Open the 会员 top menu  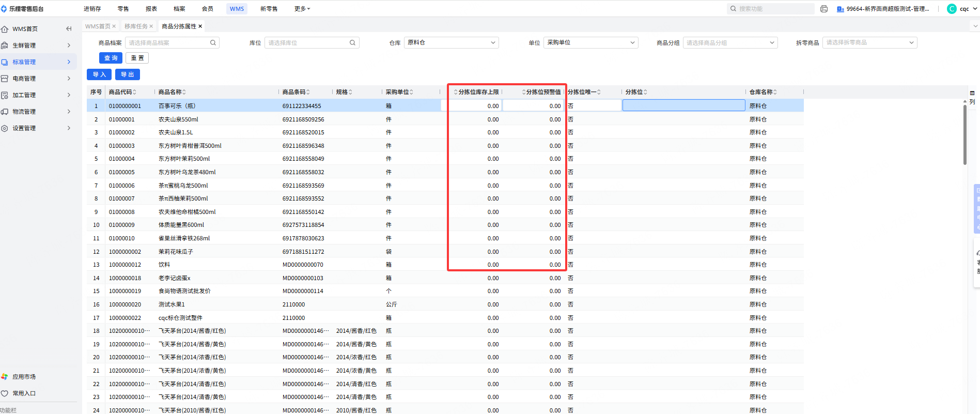(207, 9)
